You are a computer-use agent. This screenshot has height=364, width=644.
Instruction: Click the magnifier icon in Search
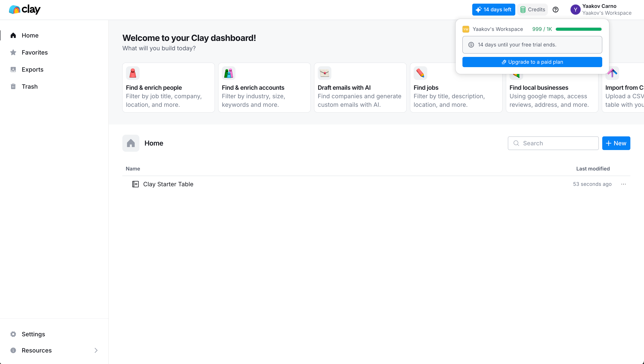[516, 143]
